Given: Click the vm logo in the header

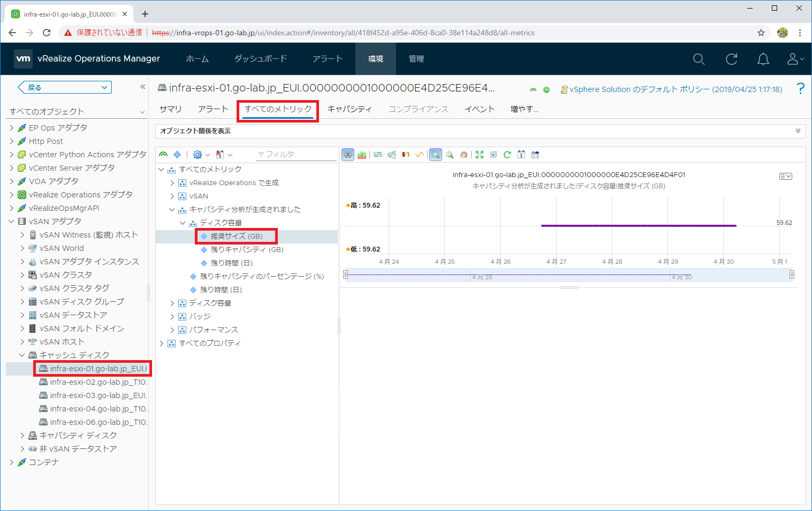Looking at the screenshot, I should coord(23,59).
